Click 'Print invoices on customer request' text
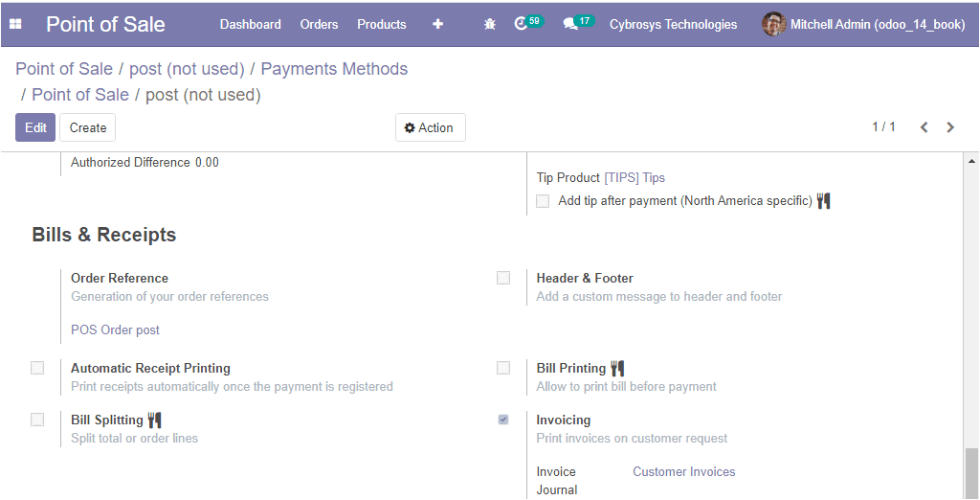Image resolution: width=980 pixels, height=500 pixels. pyautogui.click(x=632, y=438)
